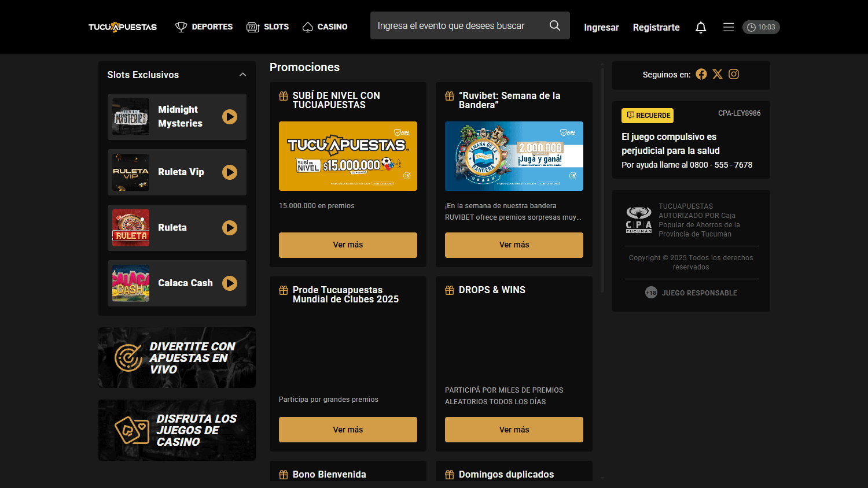Click the event search input field

click(x=457, y=25)
